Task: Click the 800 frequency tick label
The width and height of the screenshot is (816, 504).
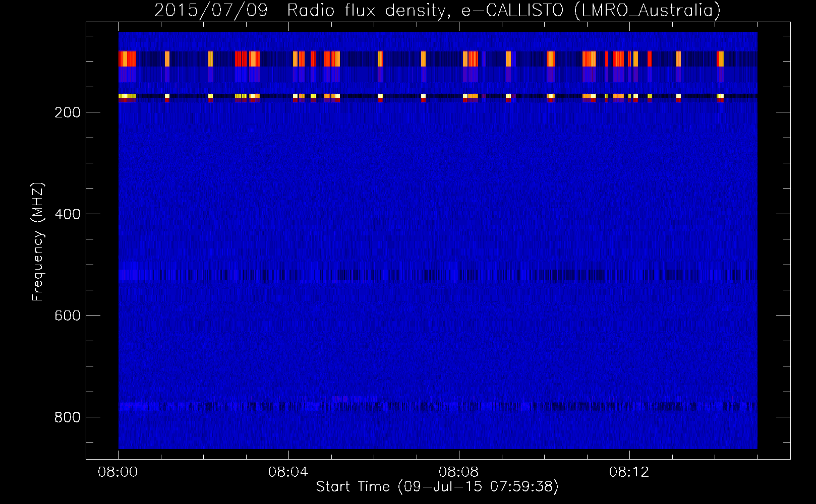Action: (68, 417)
